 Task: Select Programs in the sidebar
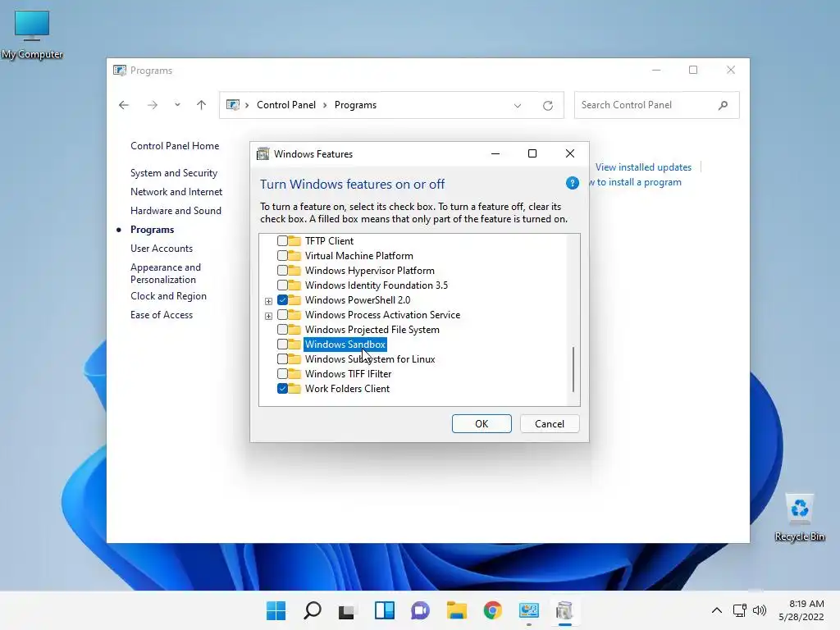point(152,230)
